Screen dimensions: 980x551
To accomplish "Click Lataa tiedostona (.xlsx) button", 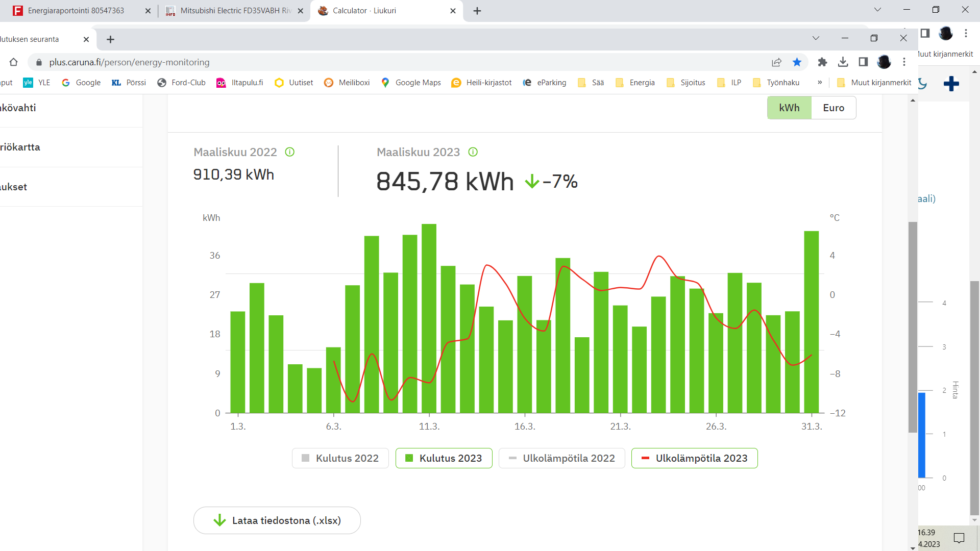I will (277, 520).
